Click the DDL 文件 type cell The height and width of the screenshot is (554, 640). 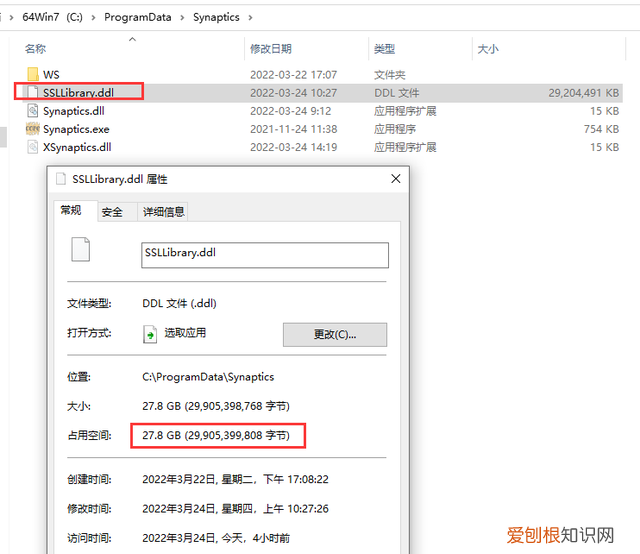(x=397, y=93)
